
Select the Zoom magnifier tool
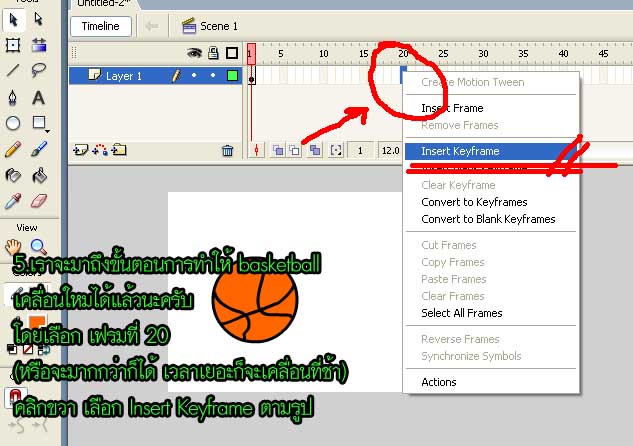[x=39, y=246]
